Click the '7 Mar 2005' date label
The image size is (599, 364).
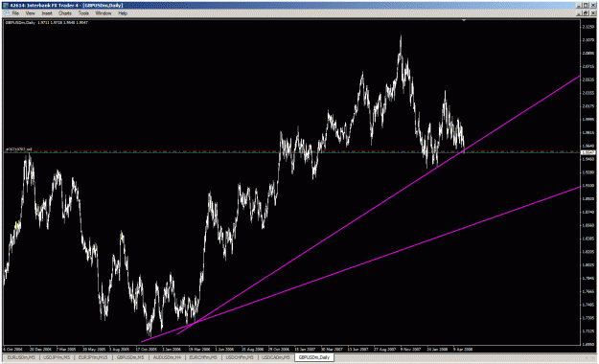click(x=66, y=349)
